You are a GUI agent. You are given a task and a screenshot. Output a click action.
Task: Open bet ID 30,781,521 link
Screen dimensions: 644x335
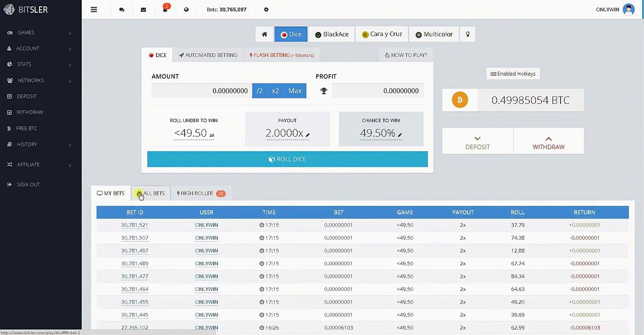(x=135, y=225)
